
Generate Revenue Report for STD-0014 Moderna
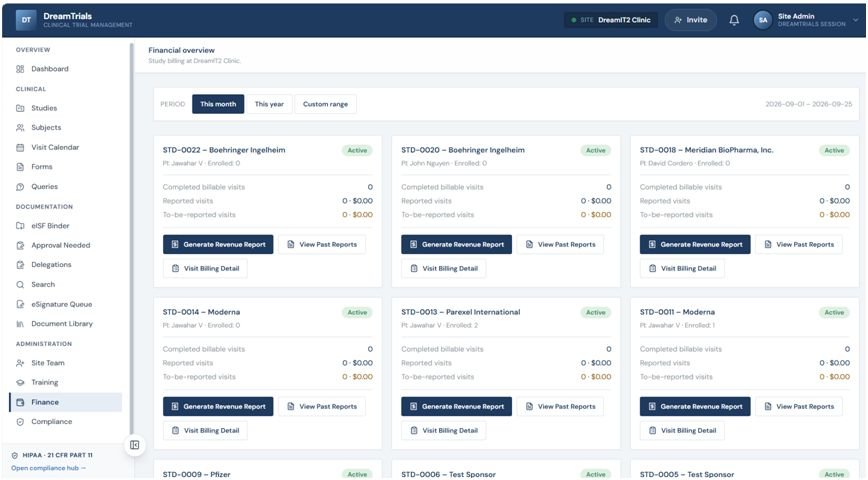point(218,406)
